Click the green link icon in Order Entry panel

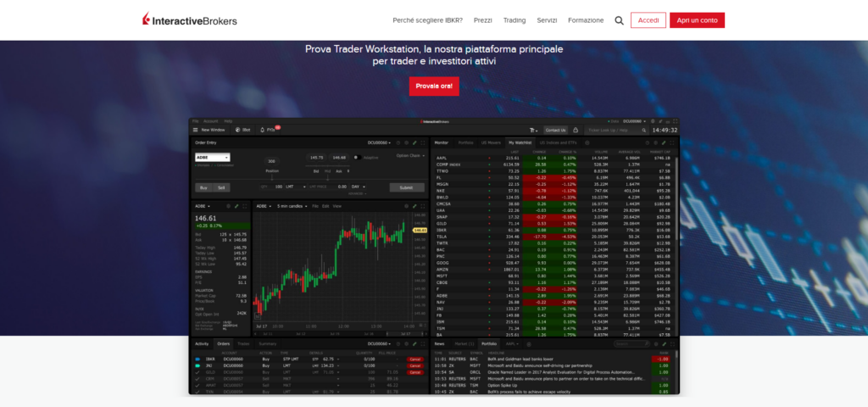pyautogui.click(x=414, y=142)
